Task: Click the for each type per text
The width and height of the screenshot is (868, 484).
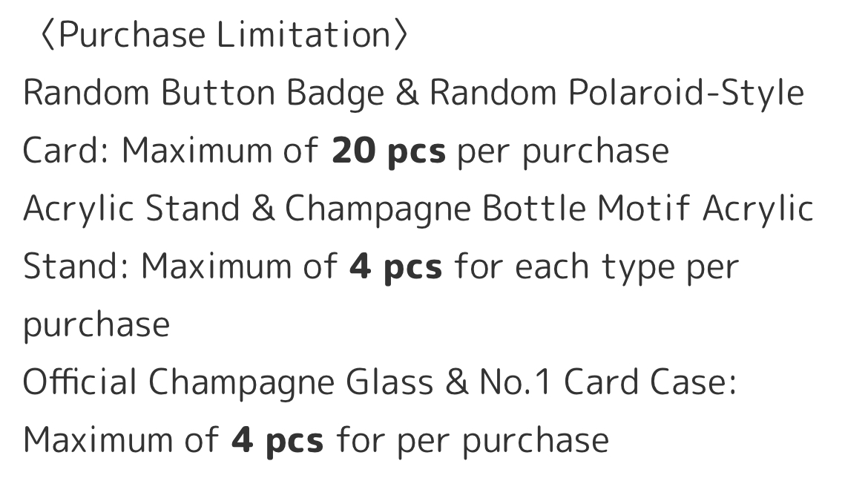Action: [596, 268]
